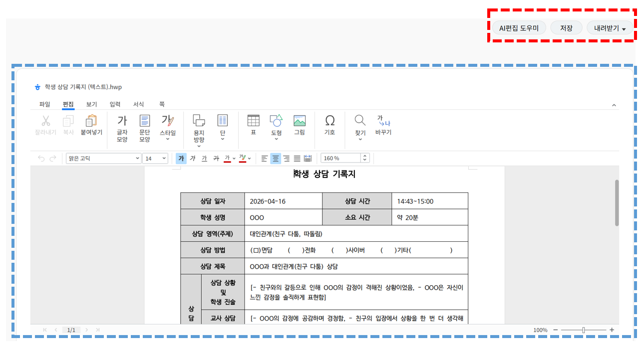
Task: Toggle italic formatting button
Action: tap(193, 158)
